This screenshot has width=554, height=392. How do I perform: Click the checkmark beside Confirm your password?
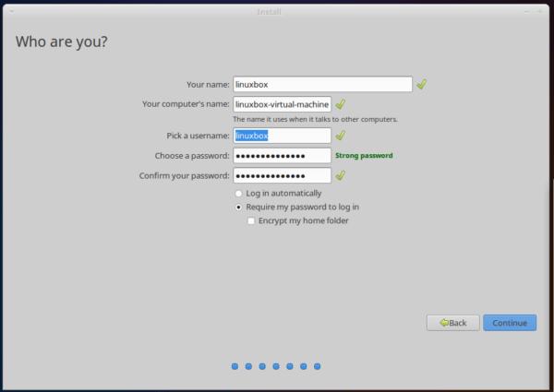(340, 175)
